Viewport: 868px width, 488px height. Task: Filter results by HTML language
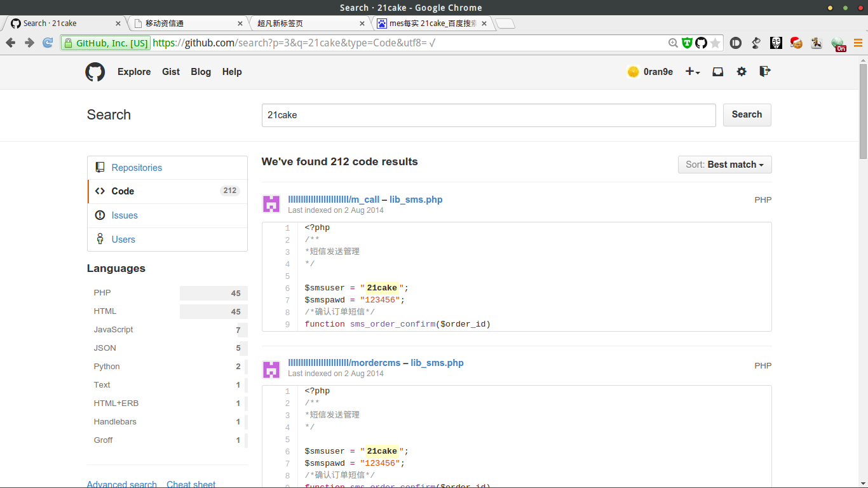pos(167,311)
